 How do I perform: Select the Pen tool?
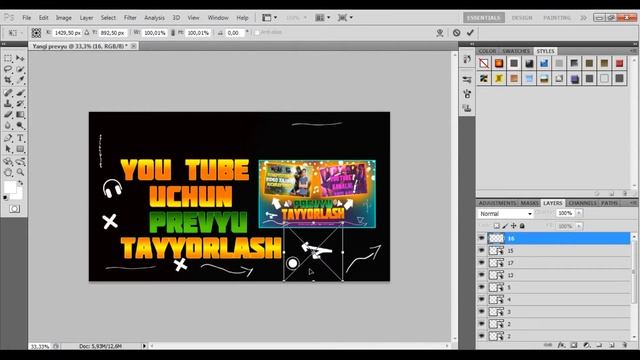(8, 138)
